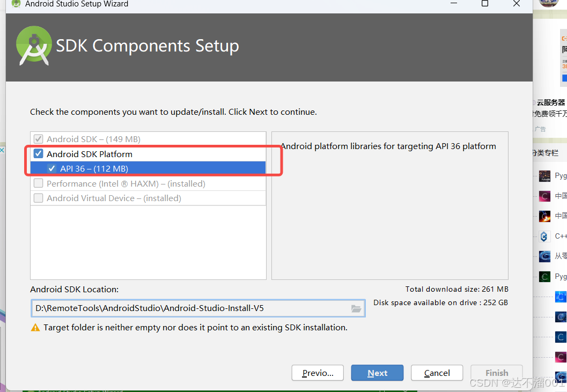Open the 从零 column icon in browser sidebar

(544, 256)
